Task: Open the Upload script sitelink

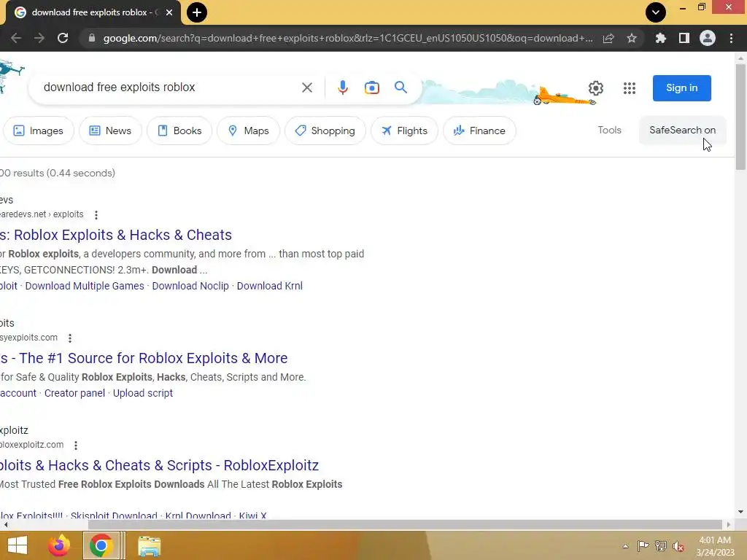Action: pyautogui.click(x=143, y=393)
